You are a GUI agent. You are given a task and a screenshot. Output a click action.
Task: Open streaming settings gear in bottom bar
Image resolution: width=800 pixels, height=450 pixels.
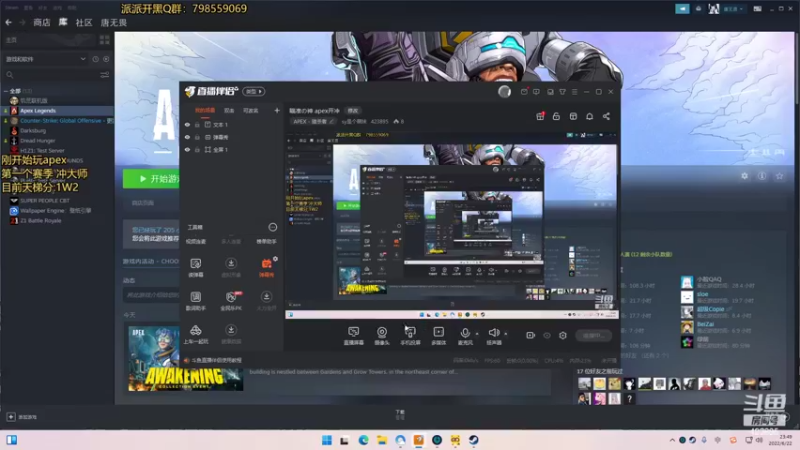coord(563,335)
